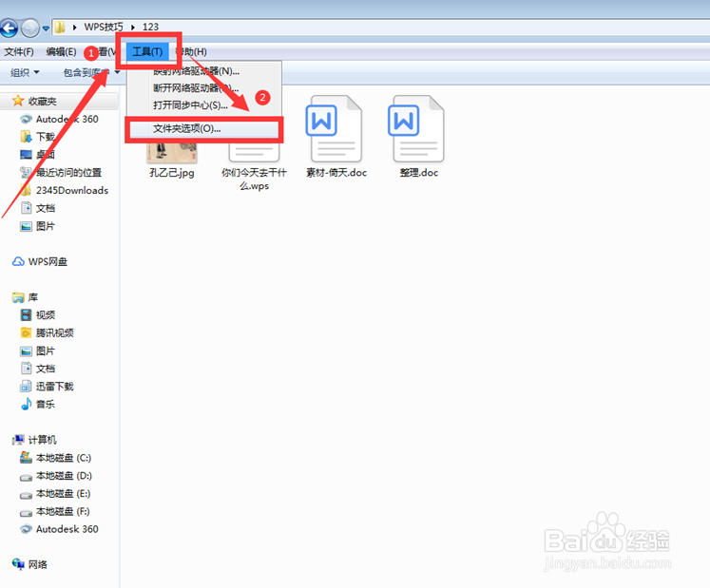Open 本地磁盘 (D:) drive
This screenshot has width=710, height=588.
point(55,475)
